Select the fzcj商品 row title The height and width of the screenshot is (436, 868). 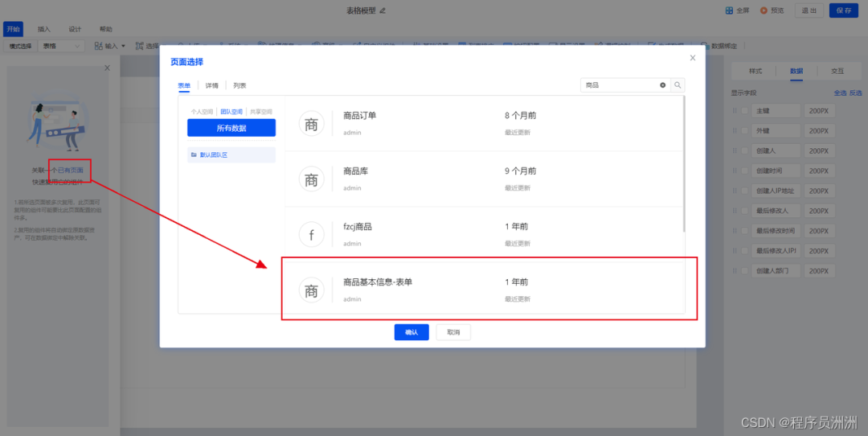358,227
